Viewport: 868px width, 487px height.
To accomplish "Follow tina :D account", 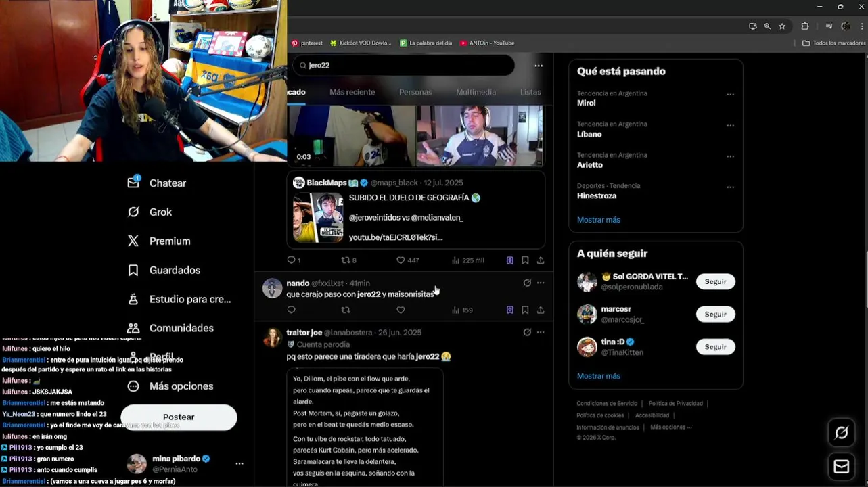I will (x=715, y=346).
